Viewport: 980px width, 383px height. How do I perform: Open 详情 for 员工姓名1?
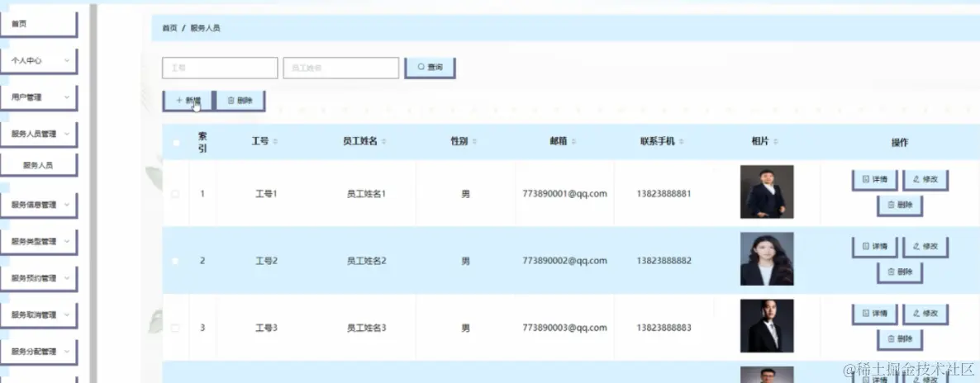[x=874, y=179]
